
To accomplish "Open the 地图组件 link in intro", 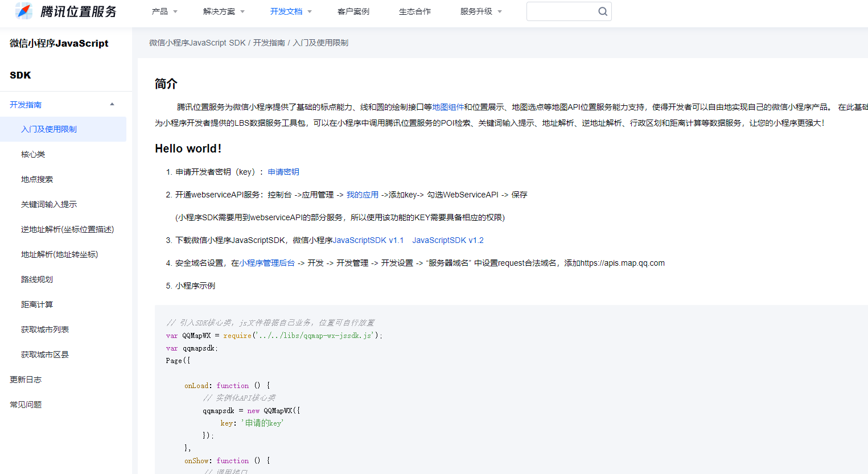I will click(448, 107).
